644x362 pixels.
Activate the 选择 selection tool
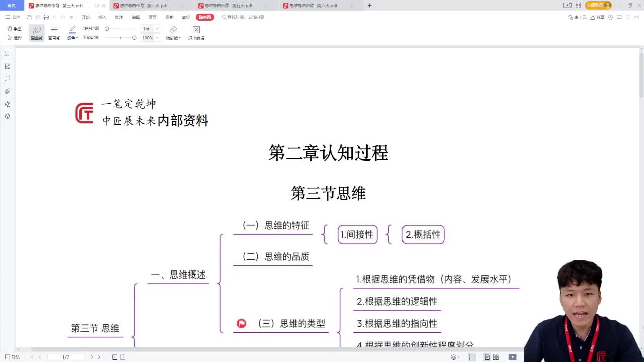pos(14,38)
